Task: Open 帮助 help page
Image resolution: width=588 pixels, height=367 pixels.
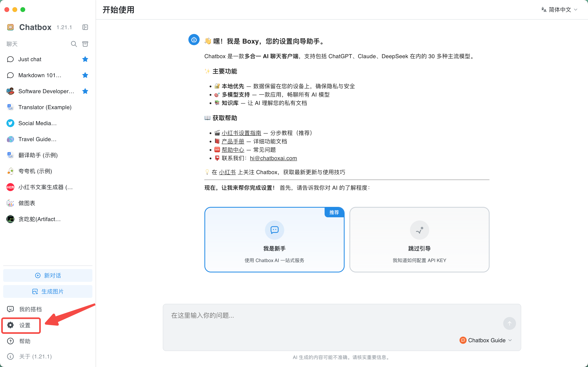Action: pyautogui.click(x=48, y=341)
